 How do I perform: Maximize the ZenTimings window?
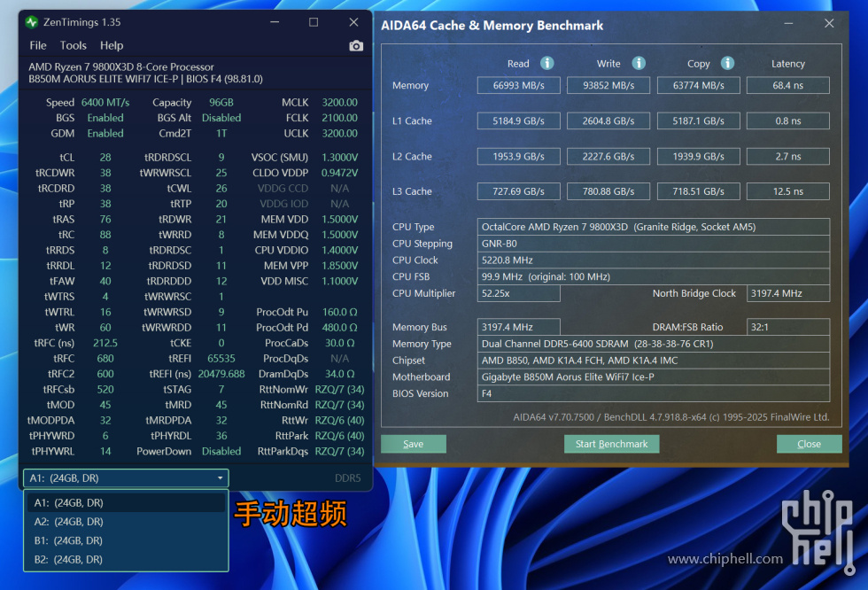pyautogui.click(x=314, y=22)
